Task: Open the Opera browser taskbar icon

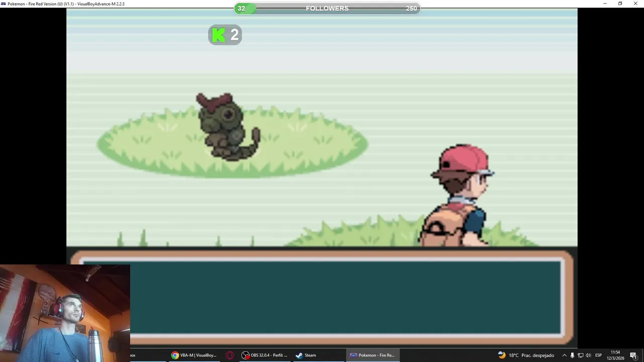Action: click(229, 355)
